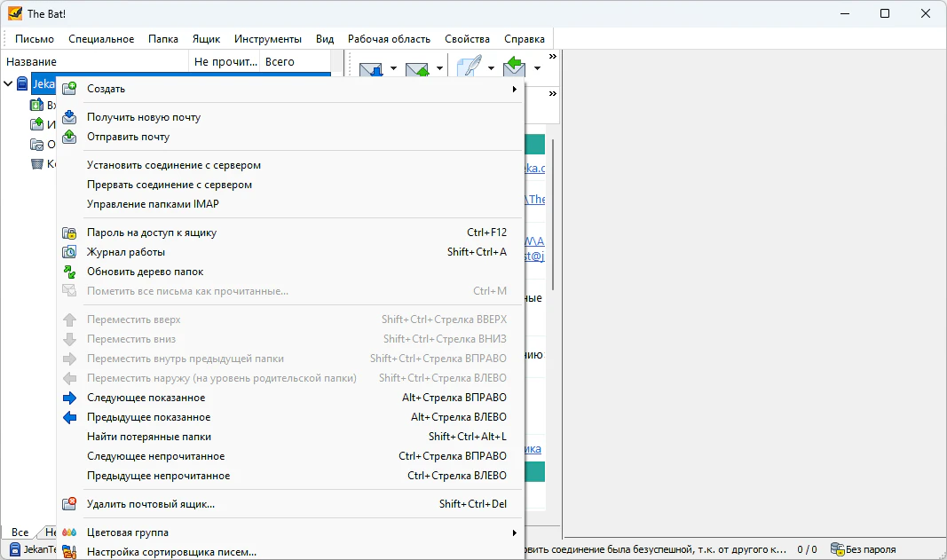The height and width of the screenshot is (560, 947).
Task: Click the Удалить почтовый ящик icon
Action: pos(69,504)
